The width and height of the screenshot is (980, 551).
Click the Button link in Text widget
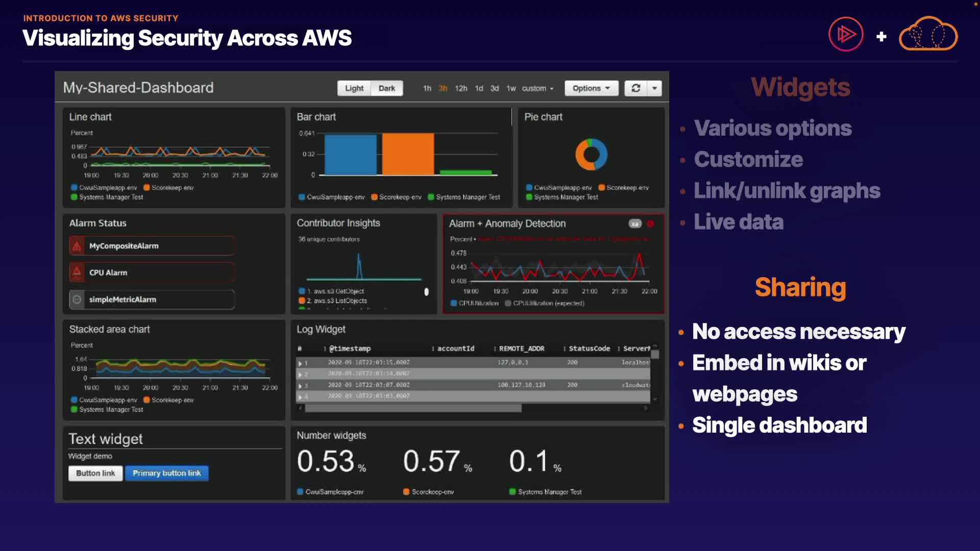(95, 473)
